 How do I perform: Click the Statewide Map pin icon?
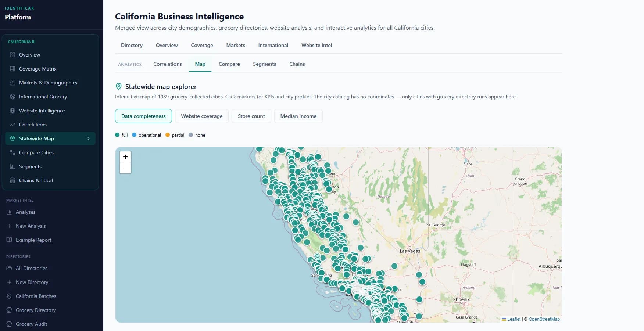pos(12,138)
